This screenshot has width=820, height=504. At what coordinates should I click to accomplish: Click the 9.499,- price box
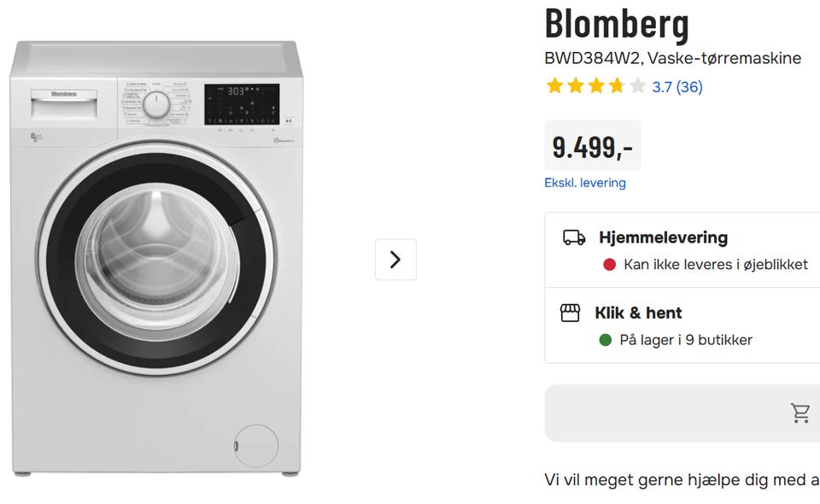pos(593,146)
